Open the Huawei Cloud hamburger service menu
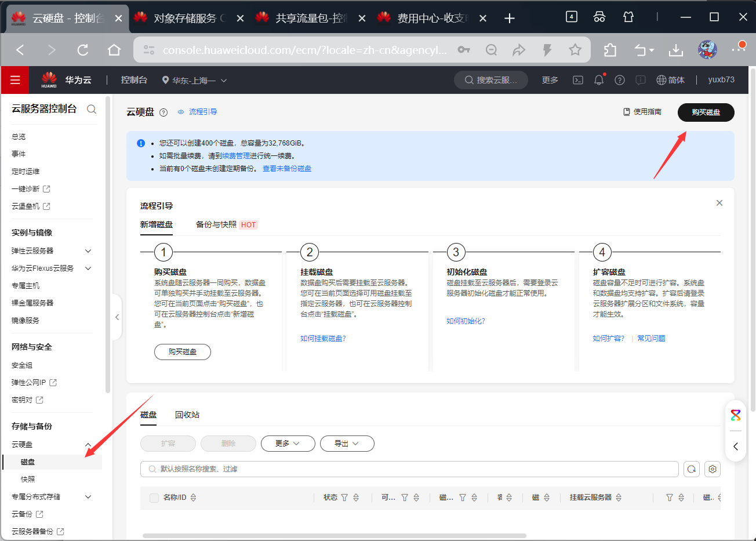This screenshot has height=541, width=756. [x=15, y=80]
